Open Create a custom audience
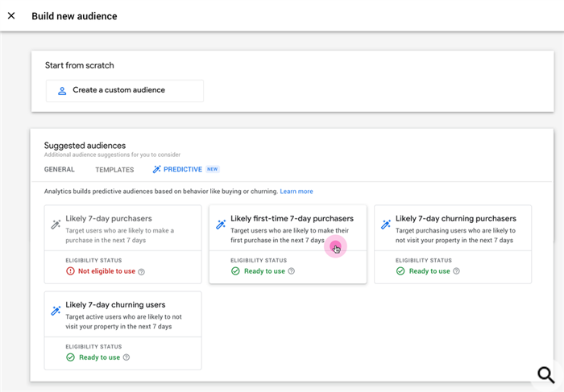The width and height of the screenshot is (564, 392). [124, 90]
